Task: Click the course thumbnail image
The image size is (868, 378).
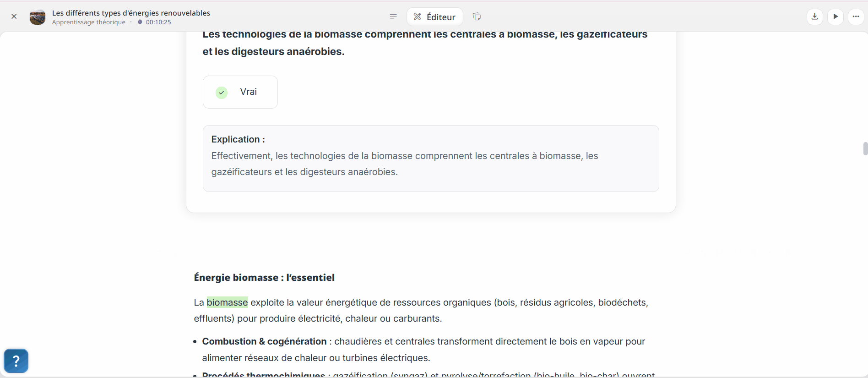Action: [38, 17]
